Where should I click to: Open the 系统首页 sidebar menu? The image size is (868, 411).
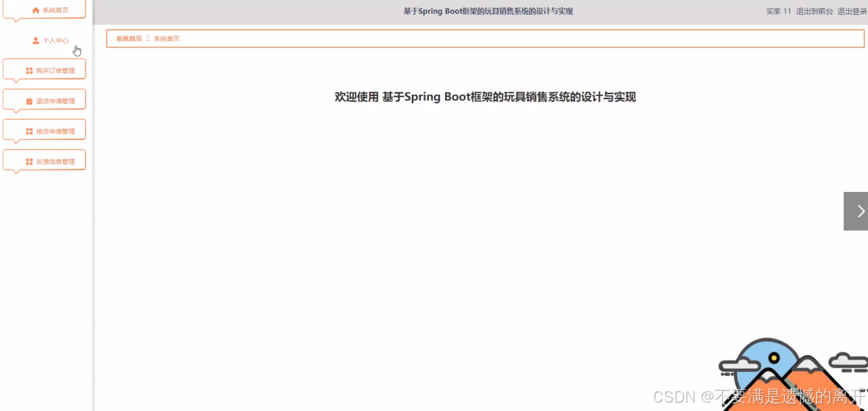(x=45, y=10)
